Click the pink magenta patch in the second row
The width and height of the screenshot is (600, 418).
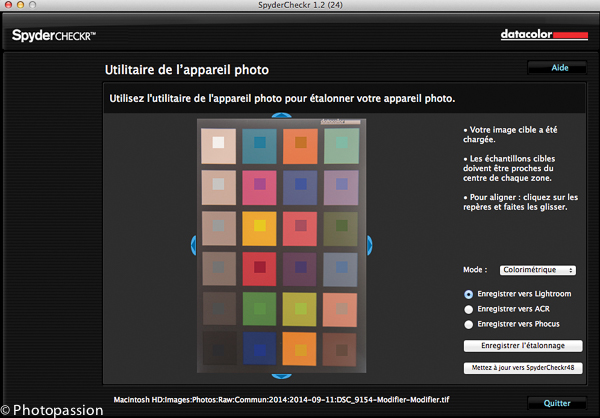point(259,188)
